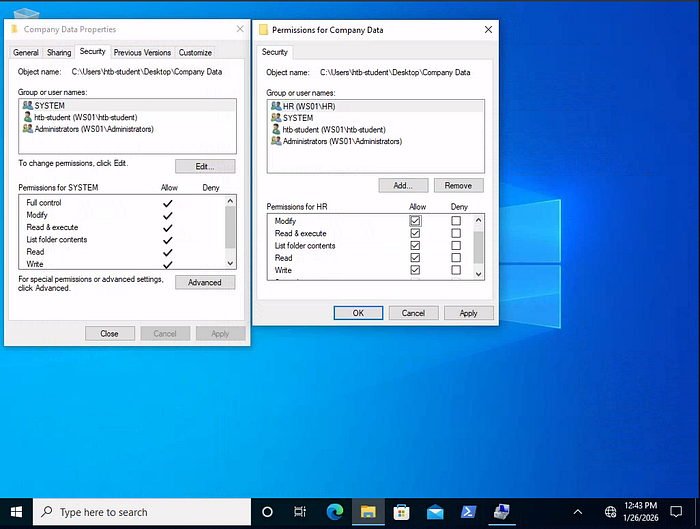Open Advanced security settings
The height and width of the screenshot is (529, 700).
tap(205, 283)
